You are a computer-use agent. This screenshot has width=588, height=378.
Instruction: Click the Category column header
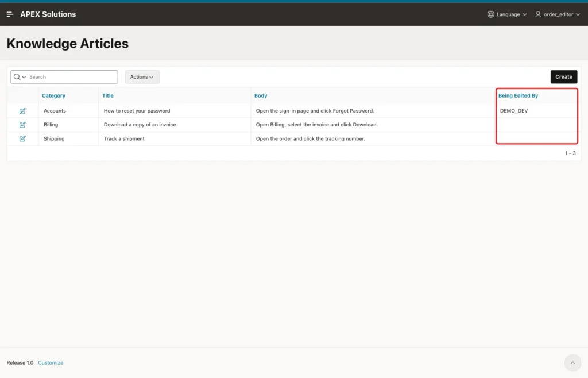coord(53,95)
